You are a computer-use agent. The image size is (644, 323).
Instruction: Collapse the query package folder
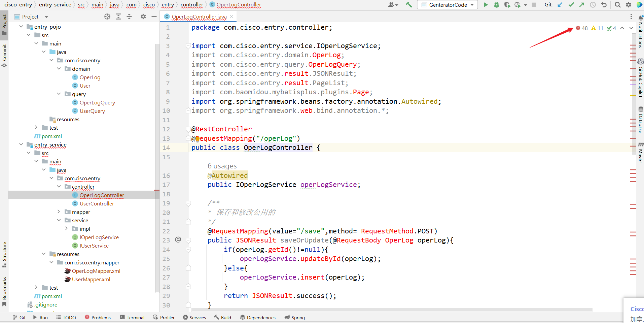click(x=59, y=94)
